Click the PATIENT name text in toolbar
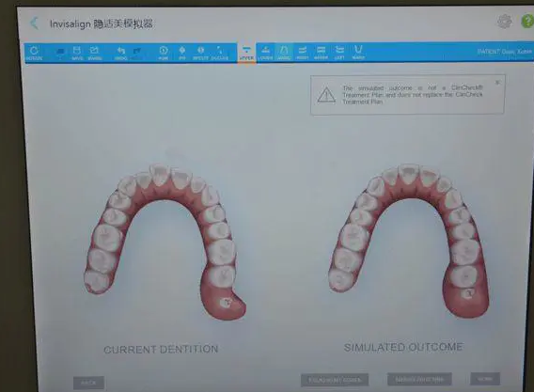Image resolution: width=534 pixels, height=392 pixels. [x=505, y=52]
